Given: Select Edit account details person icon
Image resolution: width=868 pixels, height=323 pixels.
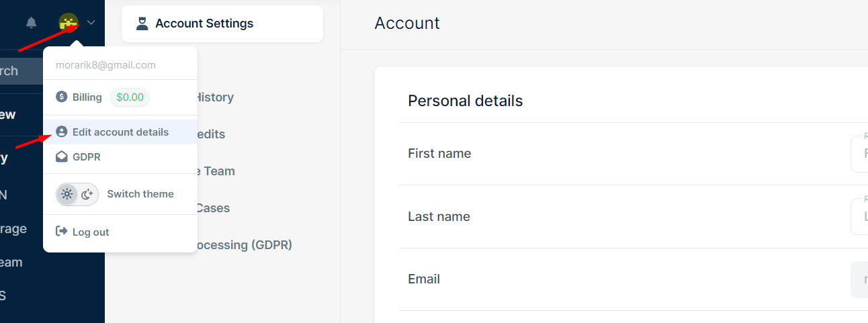Looking at the screenshot, I should pos(62,132).
